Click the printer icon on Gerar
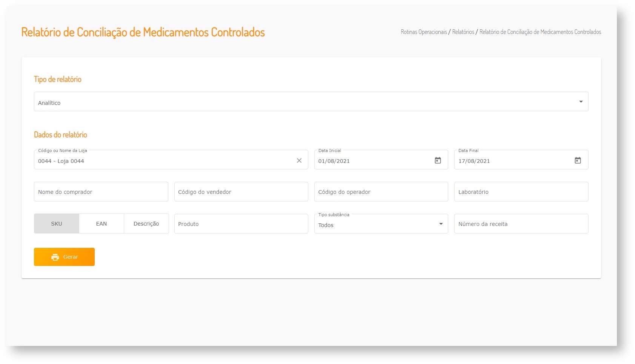 click(x=55, y=257)
